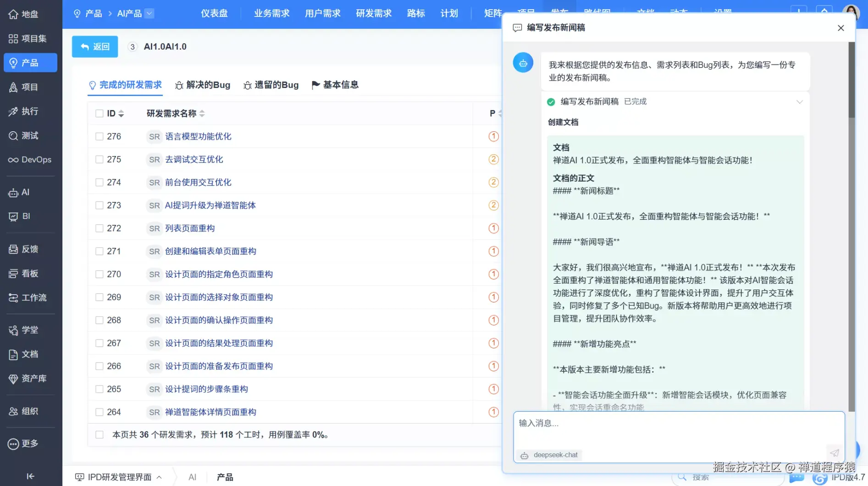The height and width of the screenshot is (486, 868).
Task: Check the checkbox for requirement 264
Action: (99, 412)
